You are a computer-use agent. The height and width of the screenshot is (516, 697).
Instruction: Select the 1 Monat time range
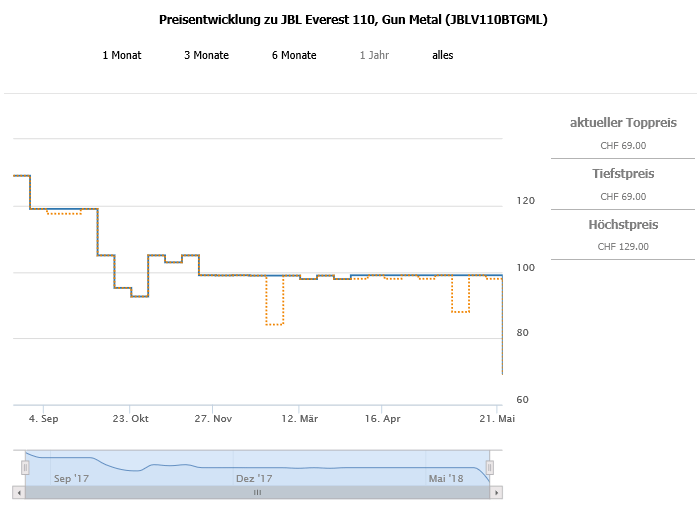tap(122, 55)
